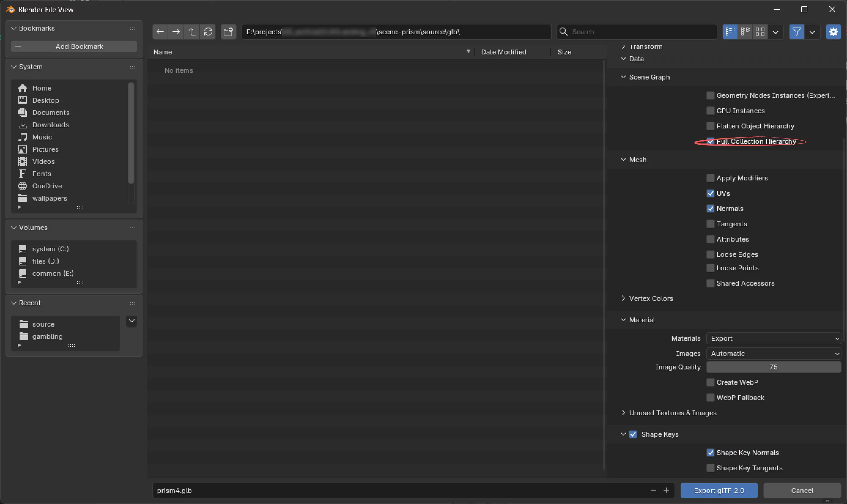Toggle the options region gear icon
847x504 pixels.
pos(834,32)
